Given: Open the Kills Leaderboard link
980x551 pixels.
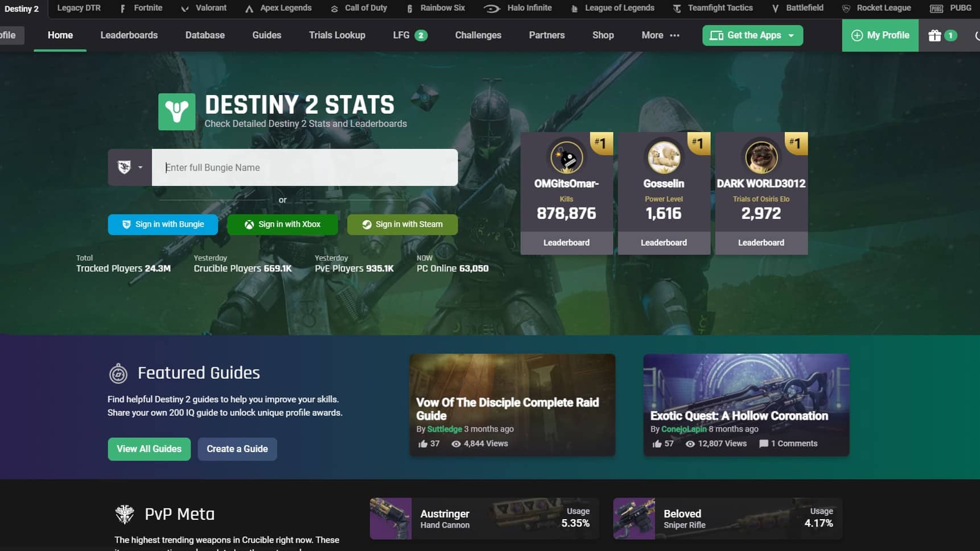Looking at the screenshot, I should click(x=566, y=243).
